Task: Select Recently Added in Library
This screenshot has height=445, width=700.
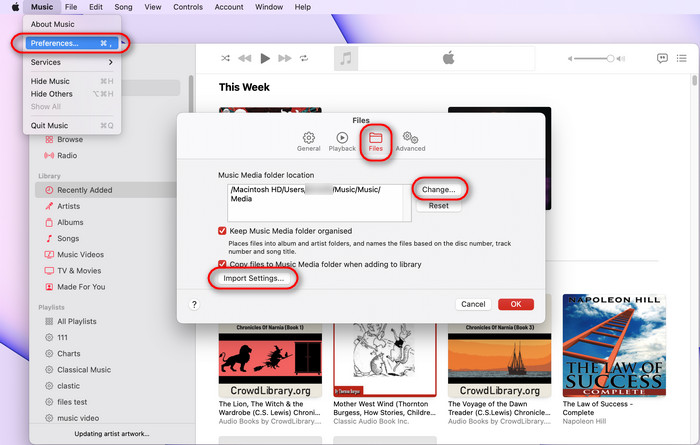Action: click(x=105, y=190)
